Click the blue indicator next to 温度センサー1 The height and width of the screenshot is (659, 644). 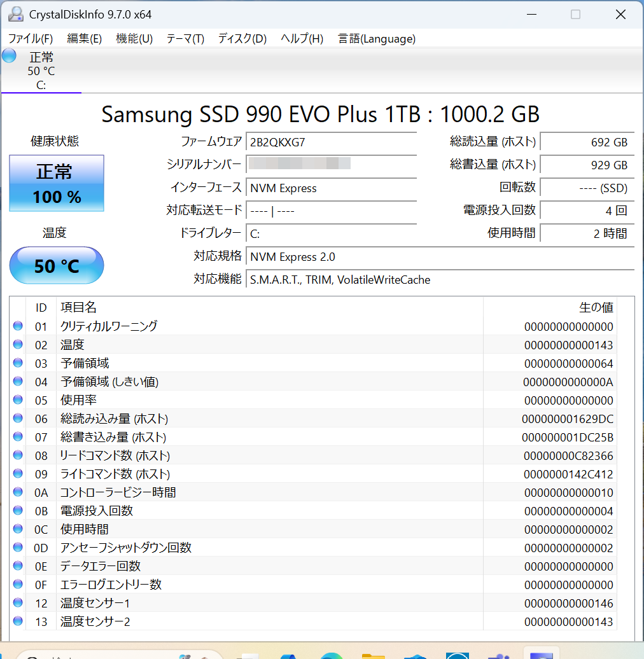[18, 603]
